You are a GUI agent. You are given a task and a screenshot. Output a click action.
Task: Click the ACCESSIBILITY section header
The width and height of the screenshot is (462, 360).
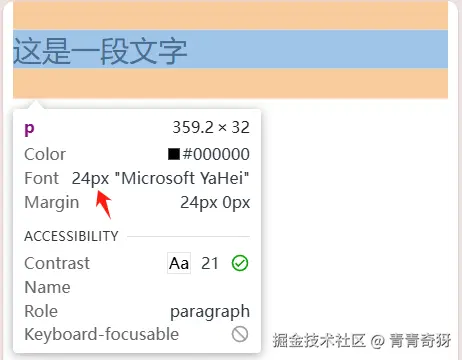click(x=71, y=236)
